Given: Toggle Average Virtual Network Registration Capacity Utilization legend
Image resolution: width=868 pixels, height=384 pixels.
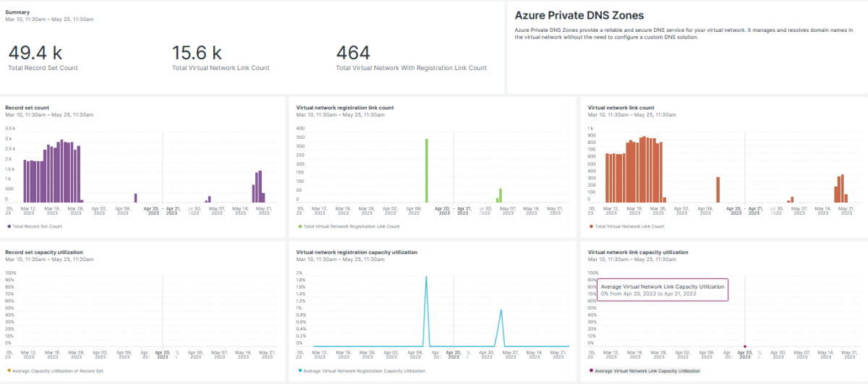Looking at the screenshot, I should [x=364, y=371].
